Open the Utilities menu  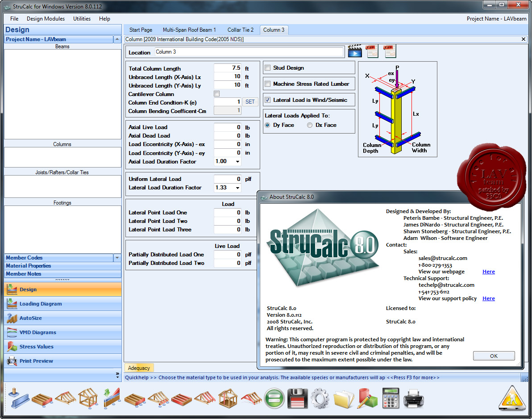[82, 19]
